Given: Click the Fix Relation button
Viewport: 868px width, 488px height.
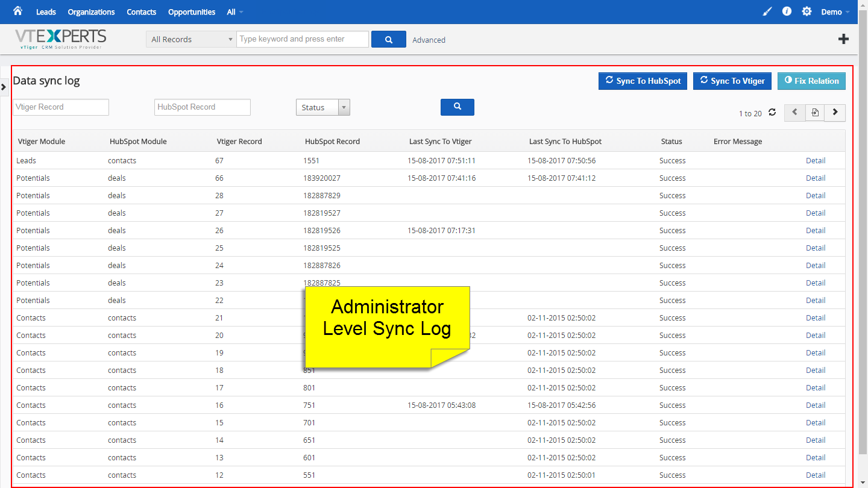Looking at the screenshot, I should [811, 81].
